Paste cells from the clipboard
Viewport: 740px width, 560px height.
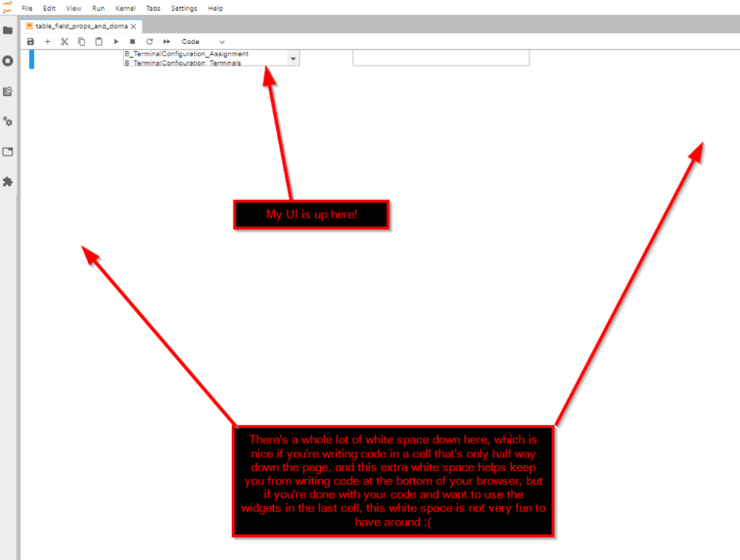[x=98, y=41]
